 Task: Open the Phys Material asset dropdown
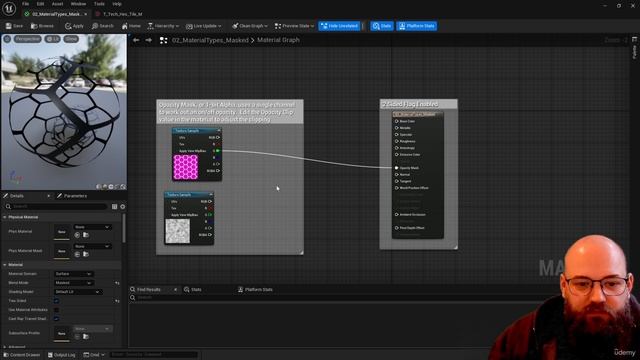[x=92, y=227]
